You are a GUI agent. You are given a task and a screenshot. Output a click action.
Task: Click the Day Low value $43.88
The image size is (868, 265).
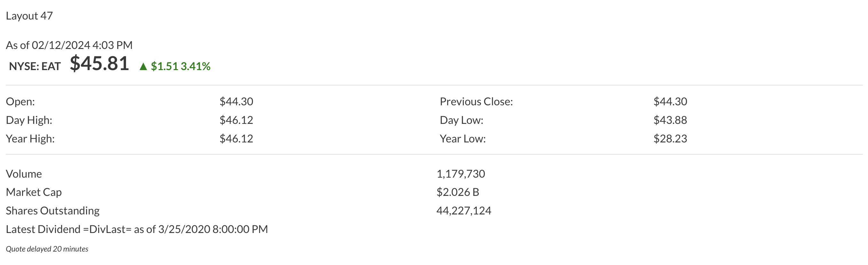pyautogui.click(x=670, y=120)
